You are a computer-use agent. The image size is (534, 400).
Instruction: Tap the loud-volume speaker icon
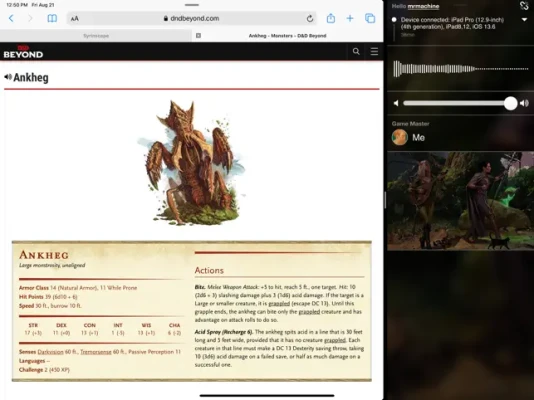coord(524,103)
